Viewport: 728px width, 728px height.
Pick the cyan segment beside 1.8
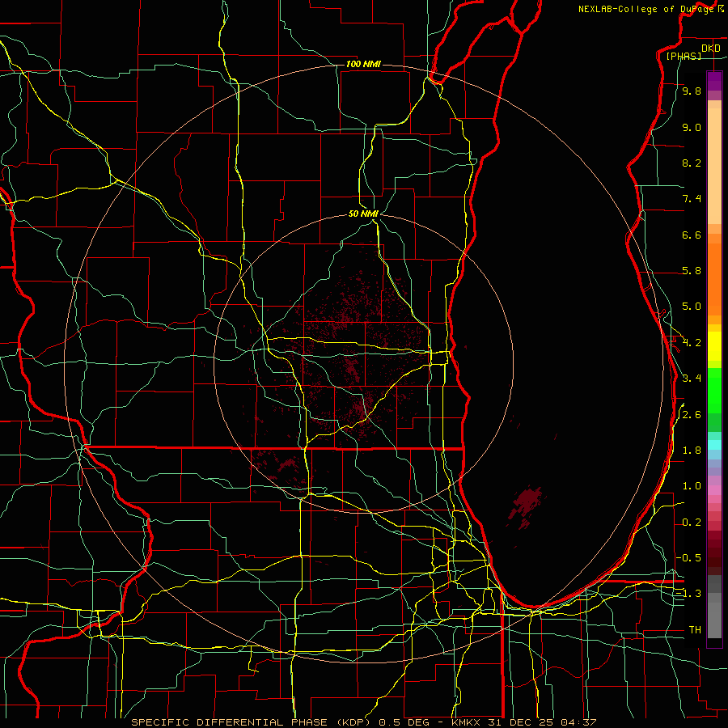pyautogui.click(x=714, y=445)
